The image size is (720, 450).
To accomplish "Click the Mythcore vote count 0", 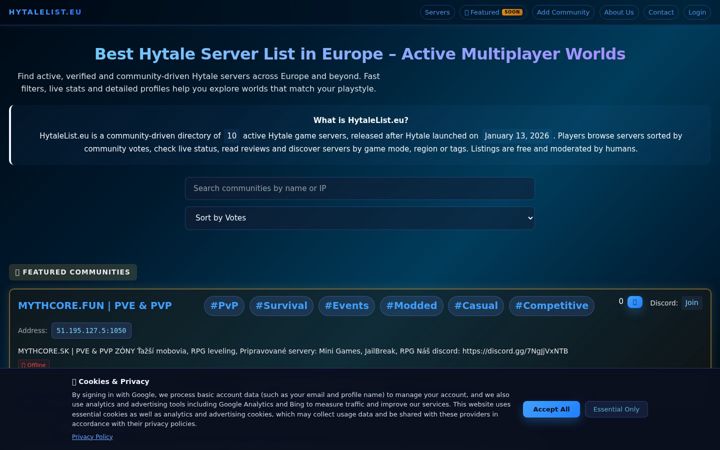I will [621, 302].
